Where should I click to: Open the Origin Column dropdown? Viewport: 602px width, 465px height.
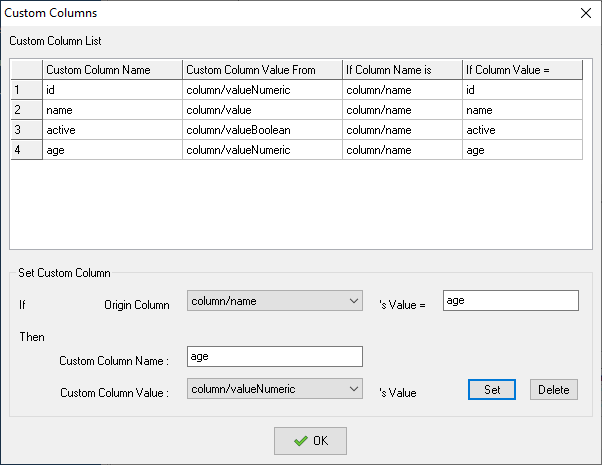(275, 301)
